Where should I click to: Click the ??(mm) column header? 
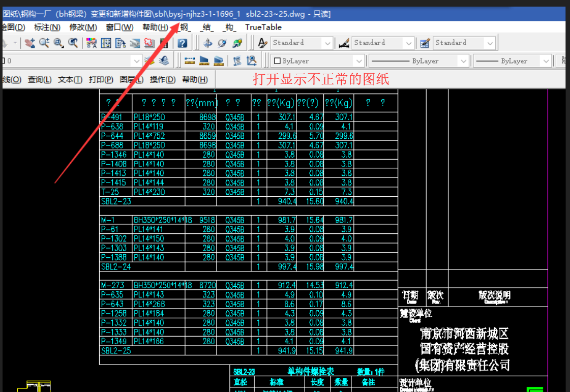pyautogui.click(x=201, y=103)
